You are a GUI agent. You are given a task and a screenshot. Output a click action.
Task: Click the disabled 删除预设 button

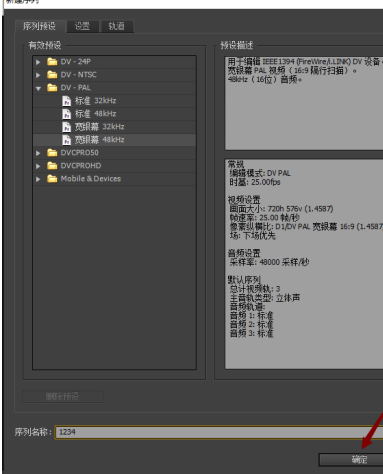coord(63,396)
